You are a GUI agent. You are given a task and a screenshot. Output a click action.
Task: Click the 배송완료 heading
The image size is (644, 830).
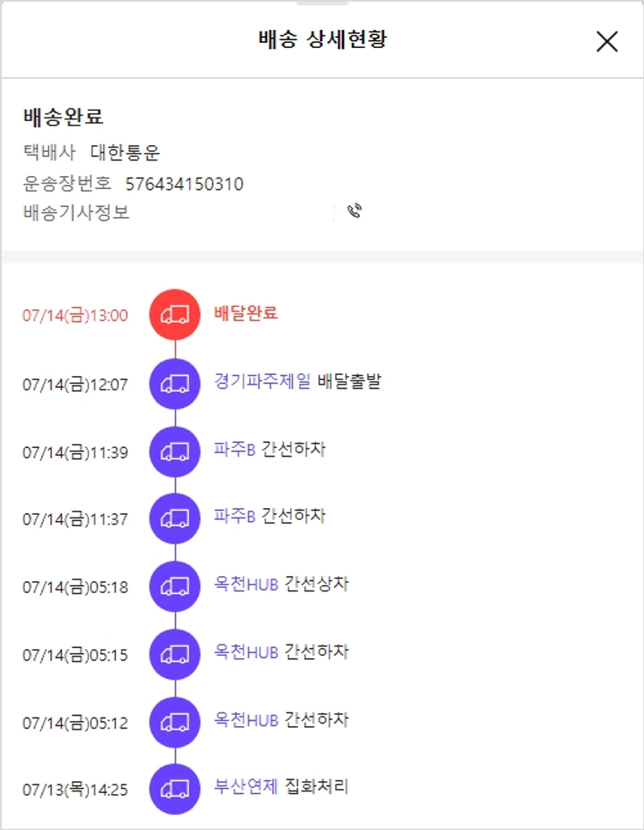click(x=64, y=118)
